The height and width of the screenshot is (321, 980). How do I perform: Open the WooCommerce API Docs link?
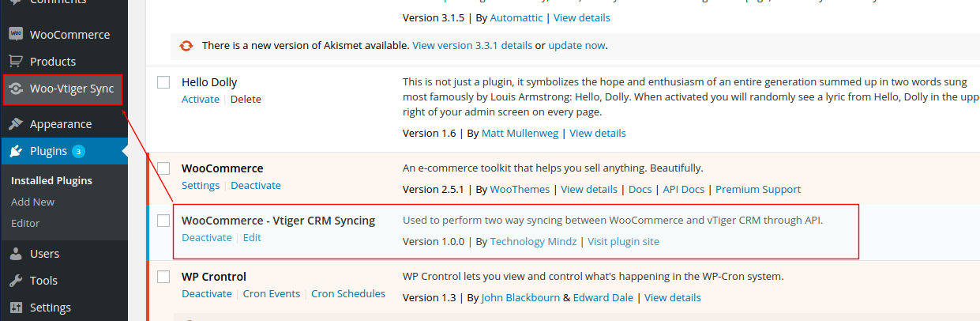[684, 190]
